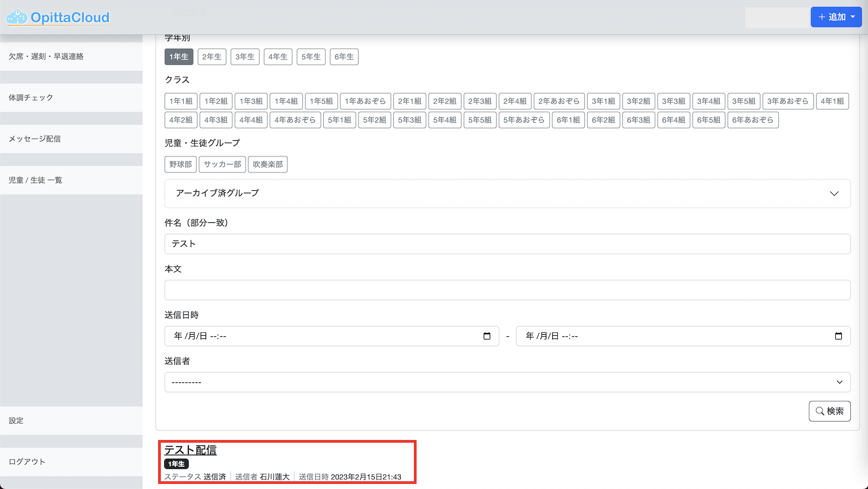Viewport: 868px width, 489px height.
Task: Open 体調チェック in the sidebar
Action: tap(71, 97)
